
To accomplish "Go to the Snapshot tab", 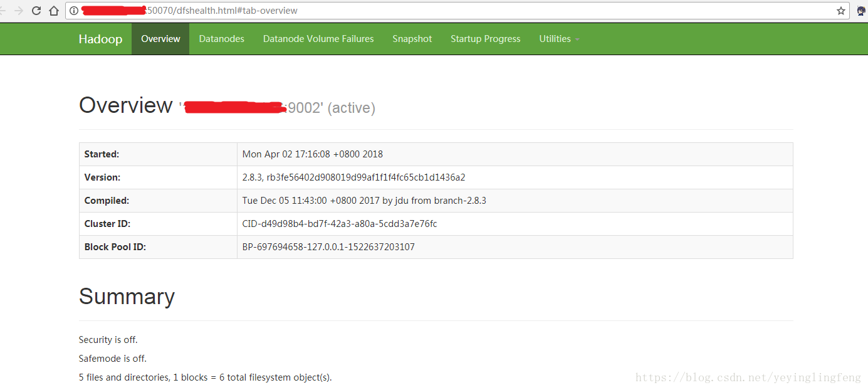I will pos(412,39).
